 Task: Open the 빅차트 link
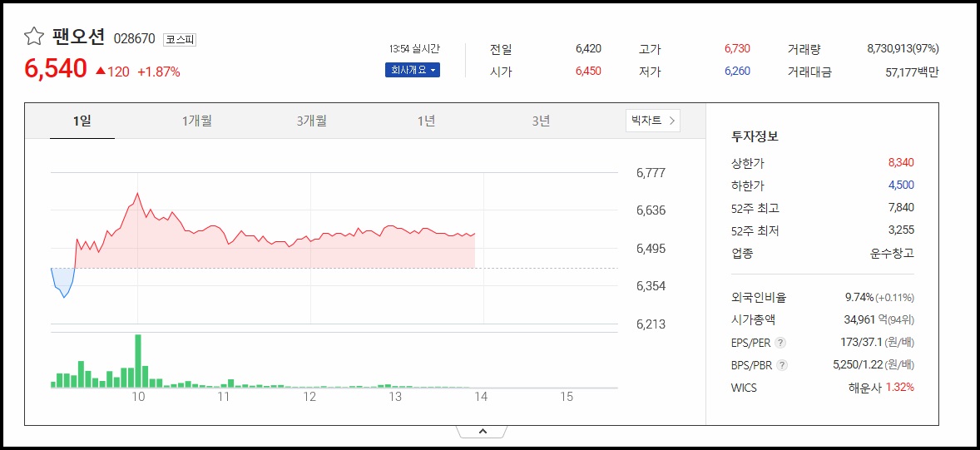pos(652,121)
